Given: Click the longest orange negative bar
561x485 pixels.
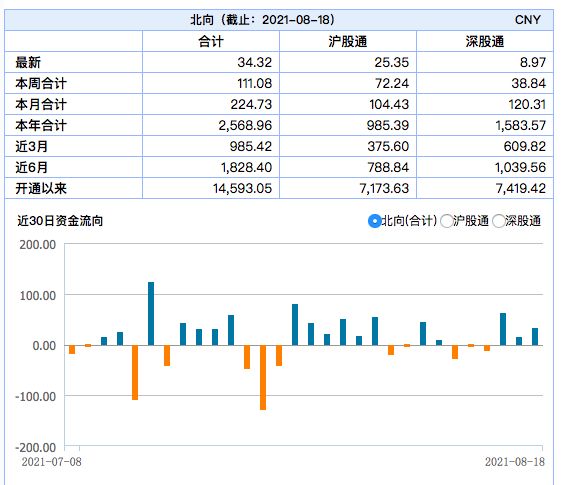Looking at the screenshot, I should (x=263, y=378).
